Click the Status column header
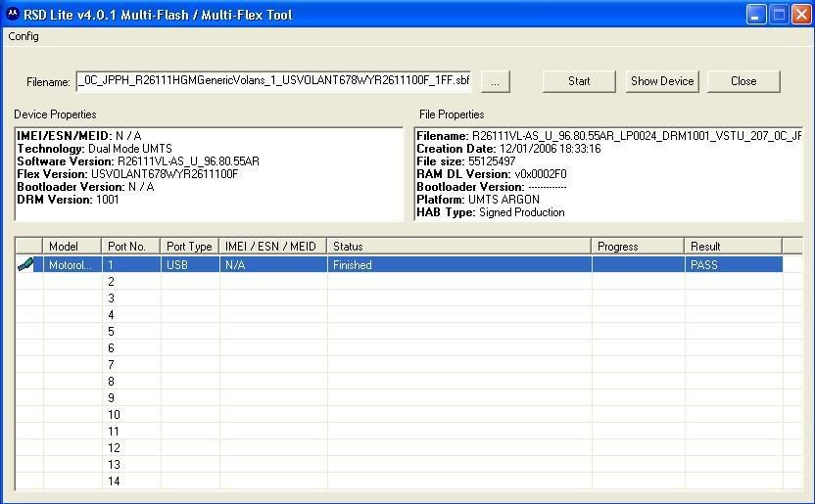The width and height of the screenshot is (815, 504). coord(459,246)
